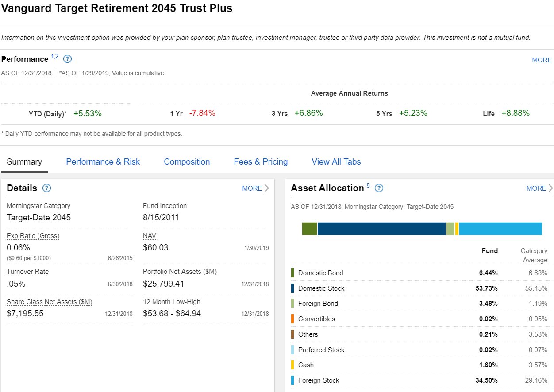The width and height of the screenshot is (554, 392).
Task: Select the Foreign Bond row label
Action: [x=318, y=304]
